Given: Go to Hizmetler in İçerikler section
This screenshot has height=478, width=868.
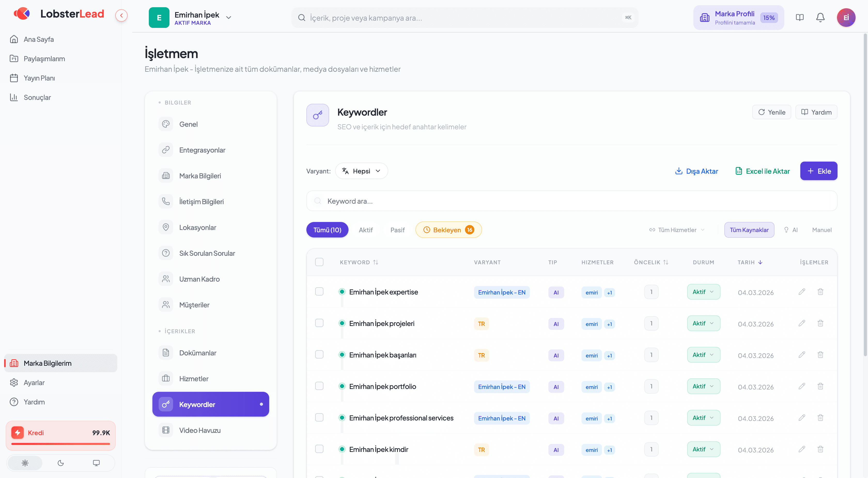Looking at the screenshot, I should (x=211, y=379).
